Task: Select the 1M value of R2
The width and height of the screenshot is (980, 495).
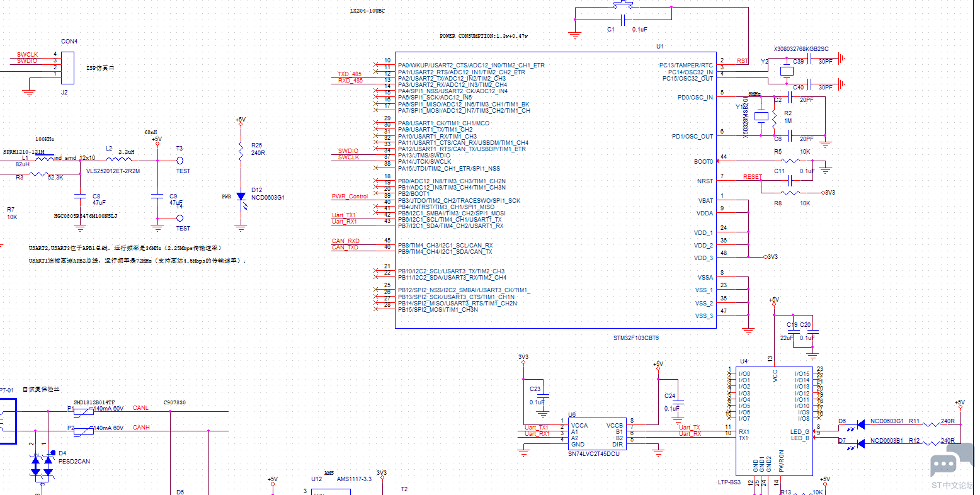Action: pos(787,121)
